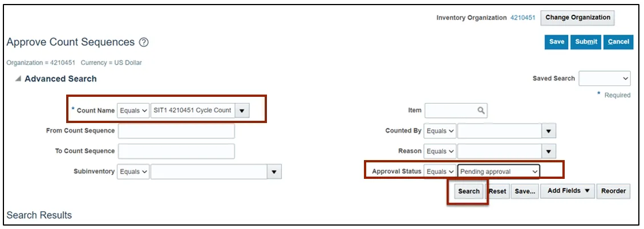Click the help question mark icon
The height and width of the screenshot is (229, 644).
click(x=144, y=43)
